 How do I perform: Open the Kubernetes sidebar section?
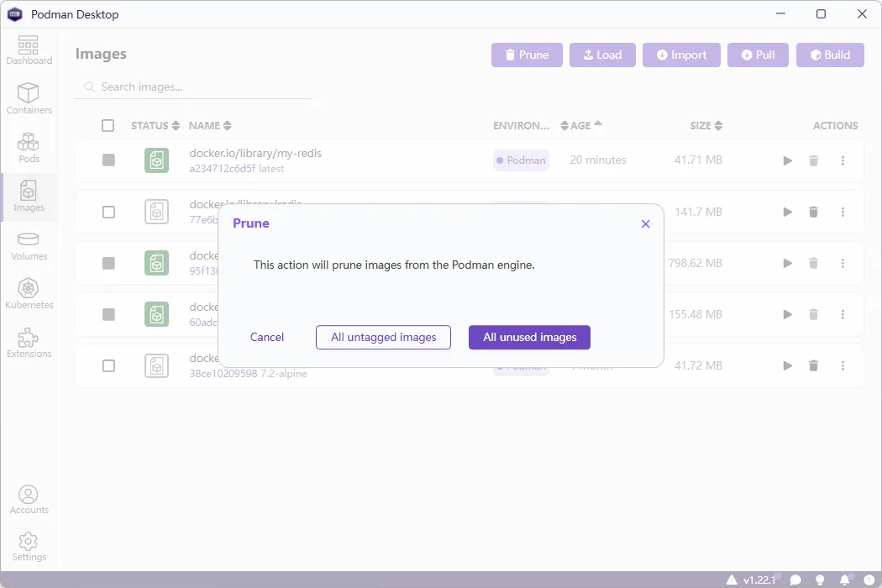click(x=29, y=295)
